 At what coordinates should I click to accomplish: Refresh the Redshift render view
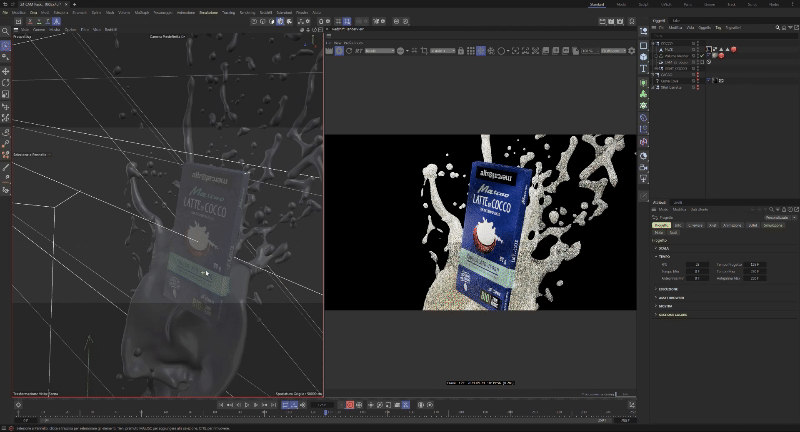pos(349,51)
